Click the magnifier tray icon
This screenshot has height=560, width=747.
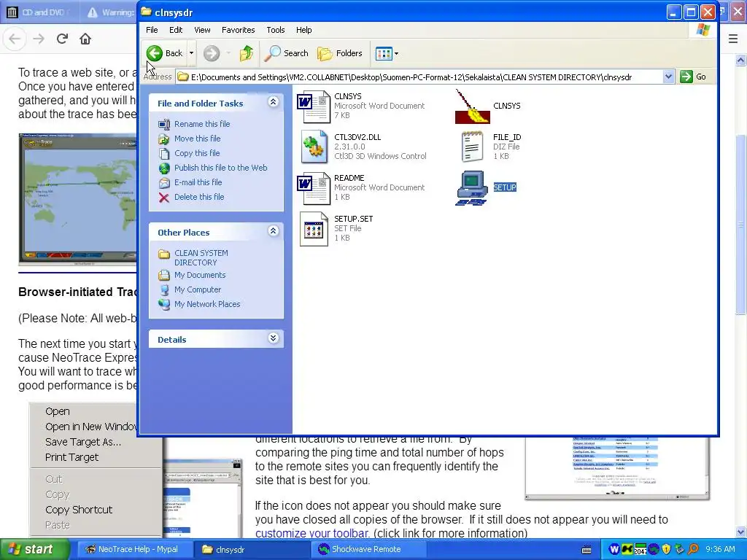(693, 550)
